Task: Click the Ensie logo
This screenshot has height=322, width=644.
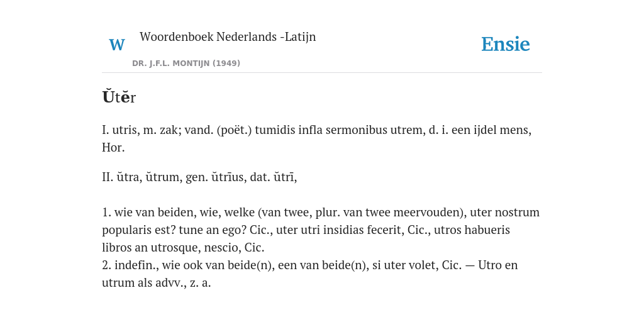Action: click(x=506, y=44)
